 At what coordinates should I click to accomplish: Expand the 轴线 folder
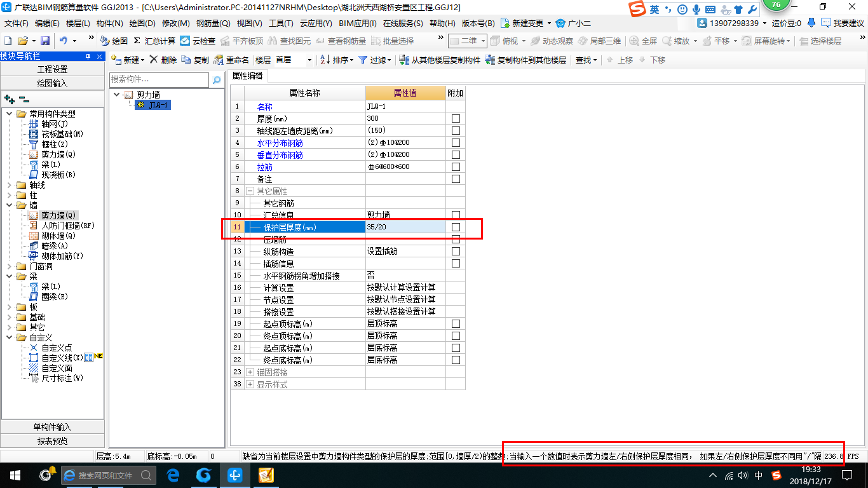point(9,185)
